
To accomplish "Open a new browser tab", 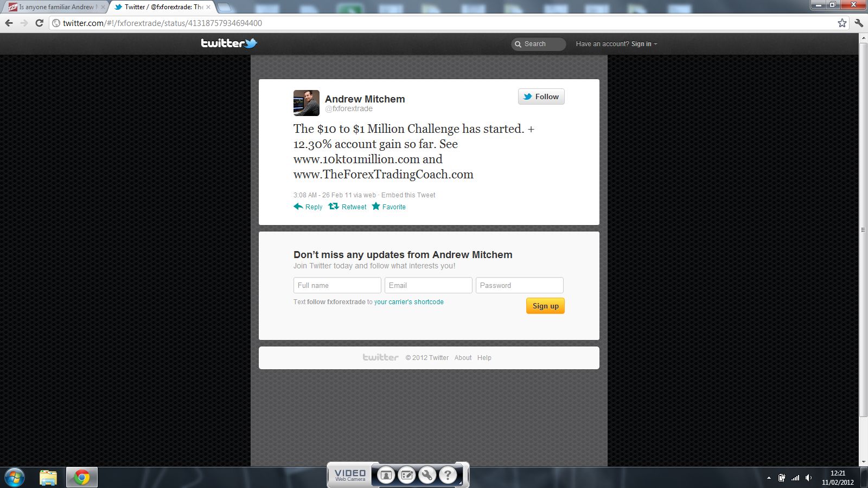I will point(224,7).
